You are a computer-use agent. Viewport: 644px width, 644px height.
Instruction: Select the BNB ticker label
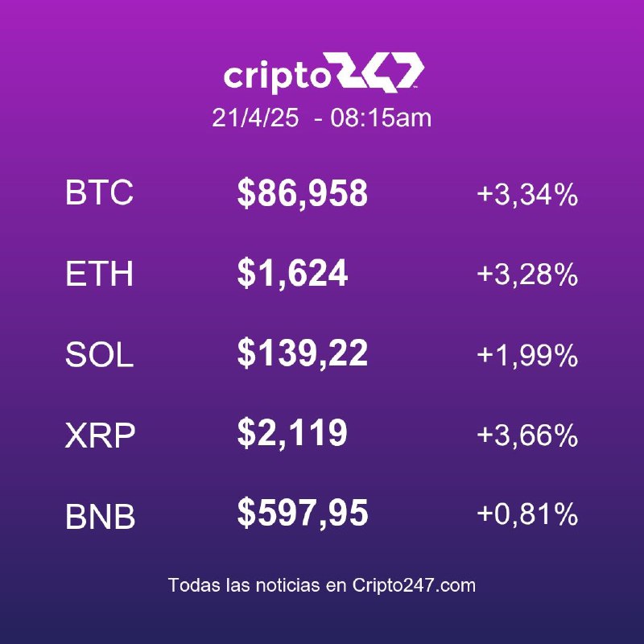point(100,516)
